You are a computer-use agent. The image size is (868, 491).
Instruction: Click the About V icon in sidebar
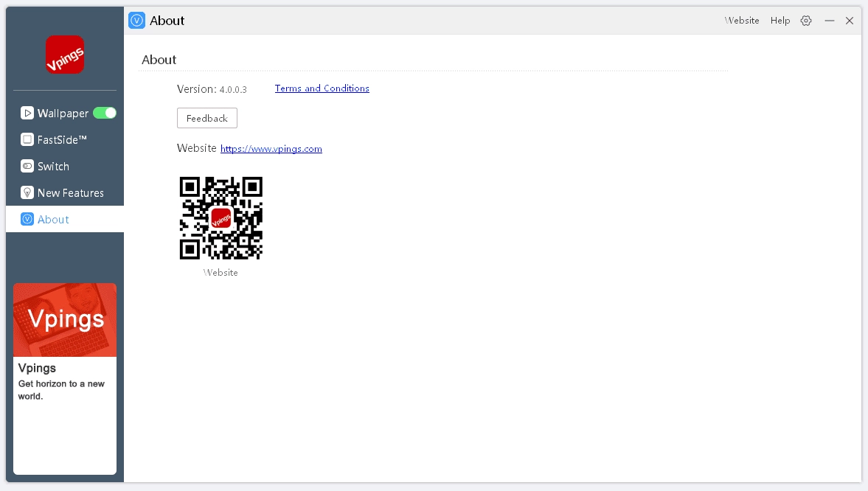(27, 219)
